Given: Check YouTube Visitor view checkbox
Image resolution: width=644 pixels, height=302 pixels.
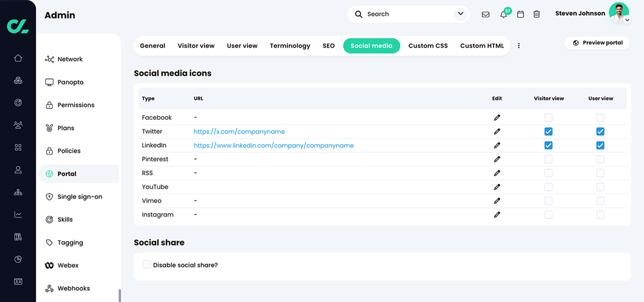Looking at the screenshot, I should click(548, 187).
